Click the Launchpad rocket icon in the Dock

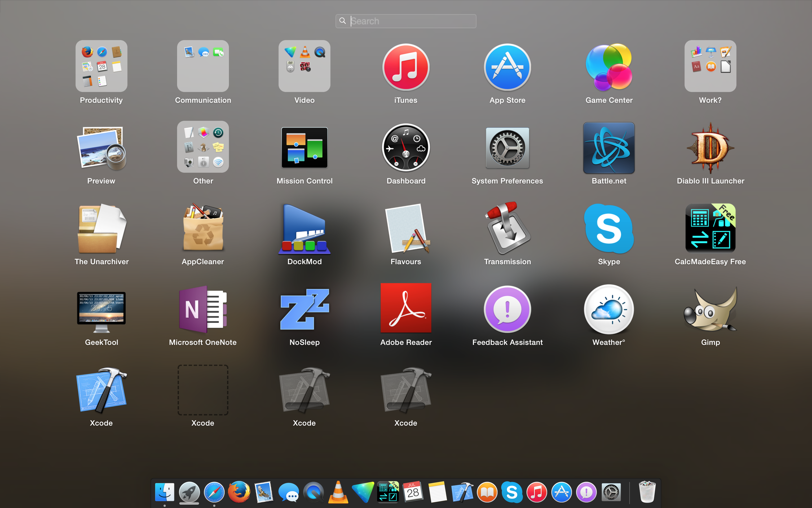click(x=189, y=492)
